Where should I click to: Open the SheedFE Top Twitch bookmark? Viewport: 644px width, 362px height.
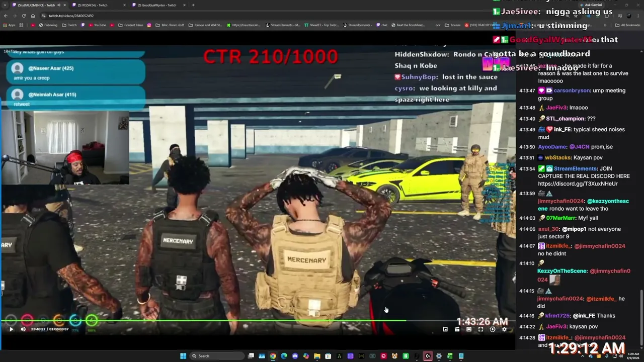[321, 25]
